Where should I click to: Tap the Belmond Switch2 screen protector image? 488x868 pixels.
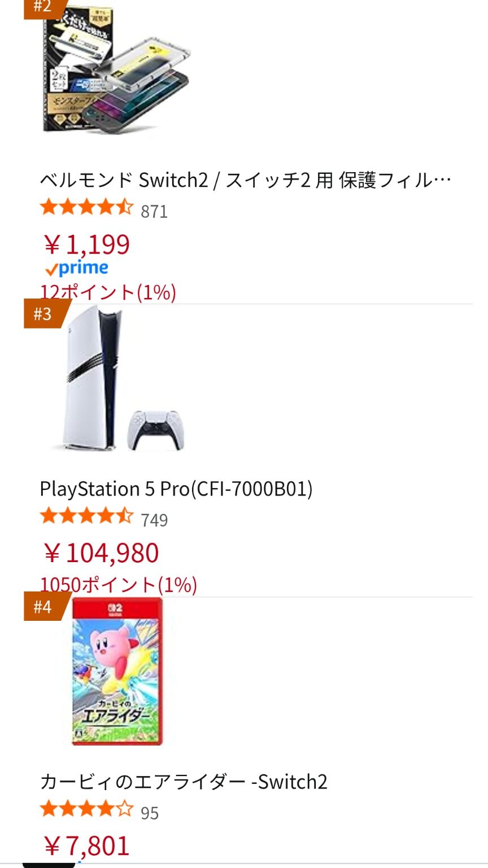pos(116,69)
